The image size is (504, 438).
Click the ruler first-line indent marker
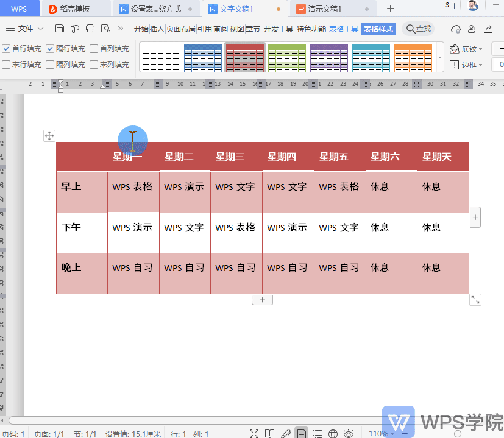pos(60,82)
